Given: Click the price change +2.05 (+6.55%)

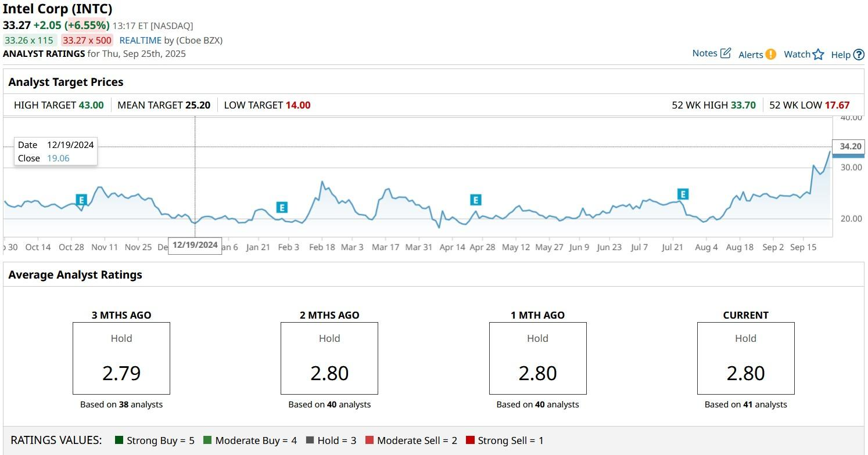Looking at the screenshot, I should click(71, 25).
